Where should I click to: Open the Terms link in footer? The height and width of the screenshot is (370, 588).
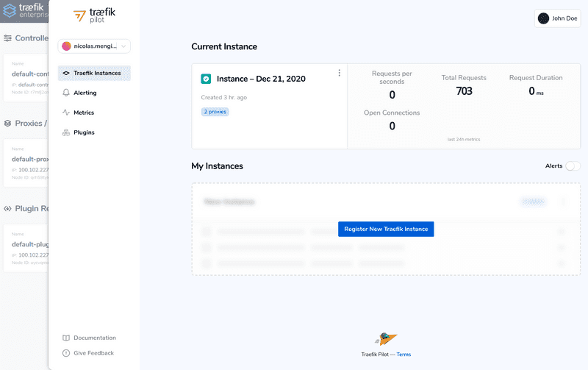pos(404,355)
